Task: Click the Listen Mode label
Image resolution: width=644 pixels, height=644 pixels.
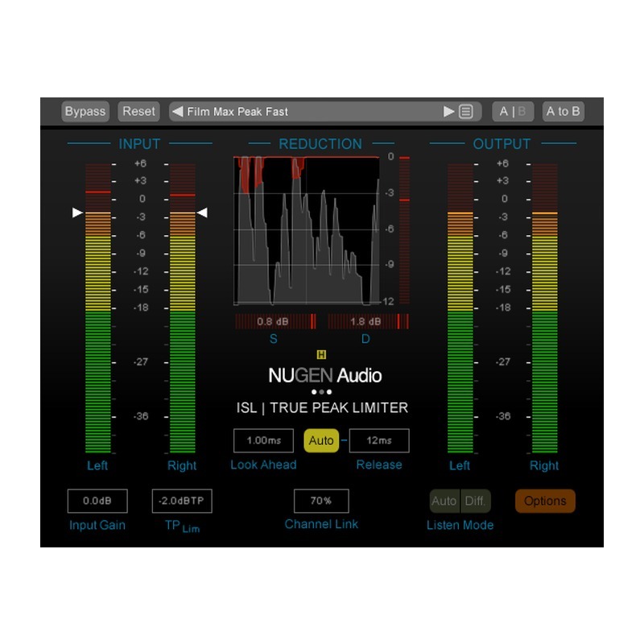Action: click(x=460, y=526)
